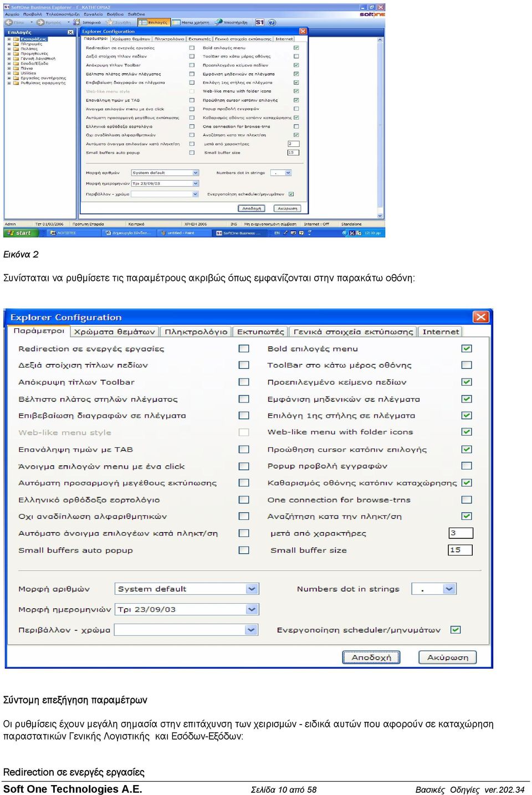
Task: Expand the Γενική Λογιστική tree node
Action: tap(9, 59)
